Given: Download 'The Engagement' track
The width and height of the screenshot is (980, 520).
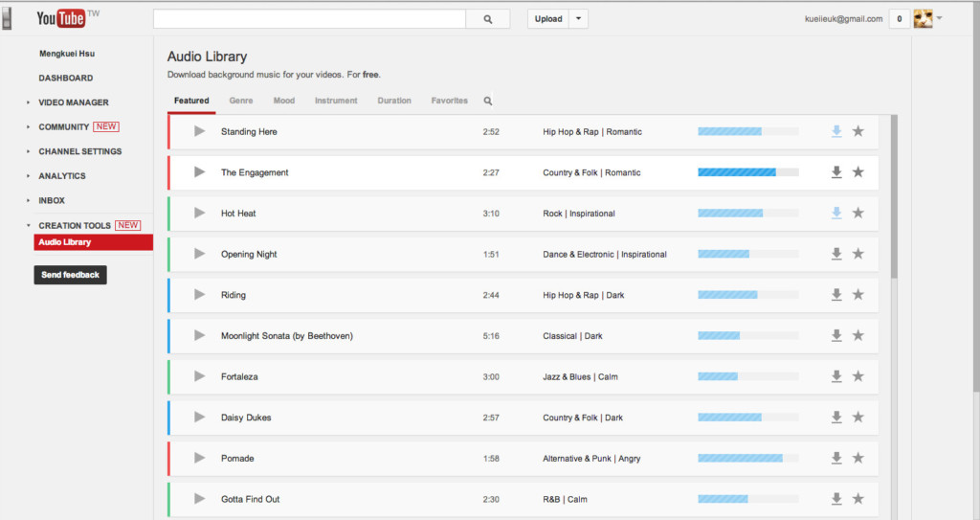Looking at the screenshot, I should [836, 172].
